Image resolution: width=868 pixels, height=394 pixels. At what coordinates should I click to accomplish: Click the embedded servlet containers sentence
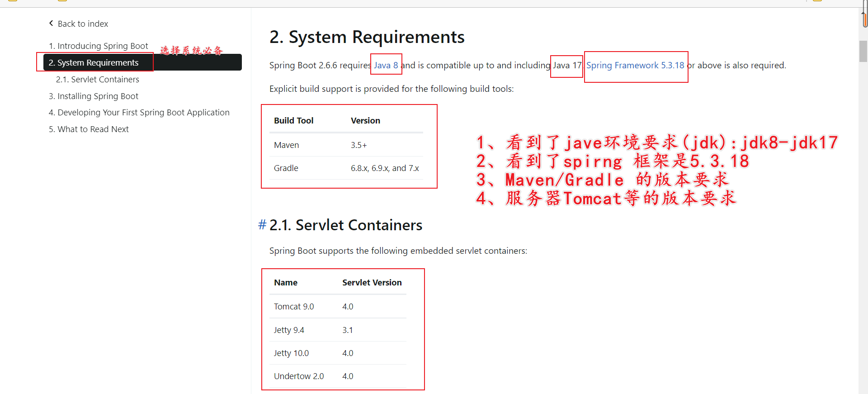[x=398, y=251]
